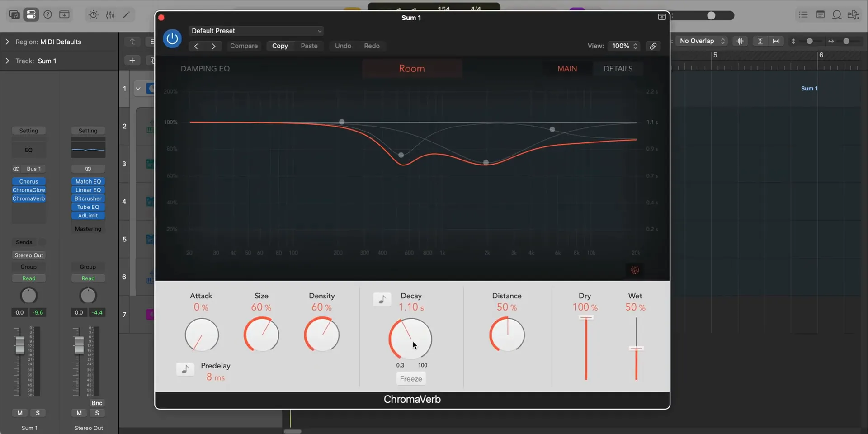The image size is (868, 434).
Task: Open the No Overlap drag mode dropdown
Action: [x=702, y=41]
